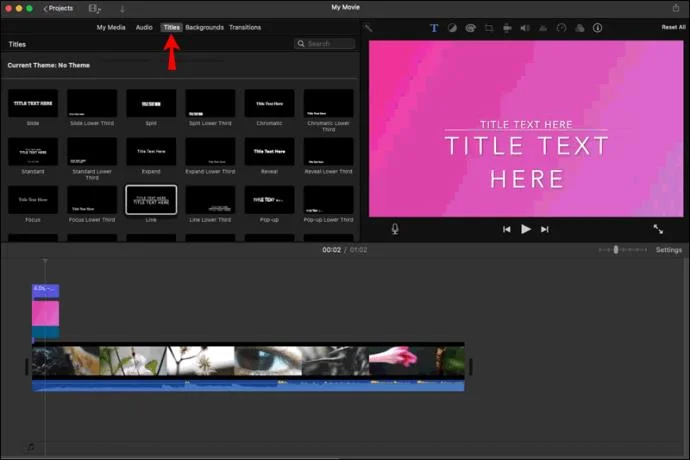
Task: Open the Speed speedometer icon
Action: (x=561, y=28)
